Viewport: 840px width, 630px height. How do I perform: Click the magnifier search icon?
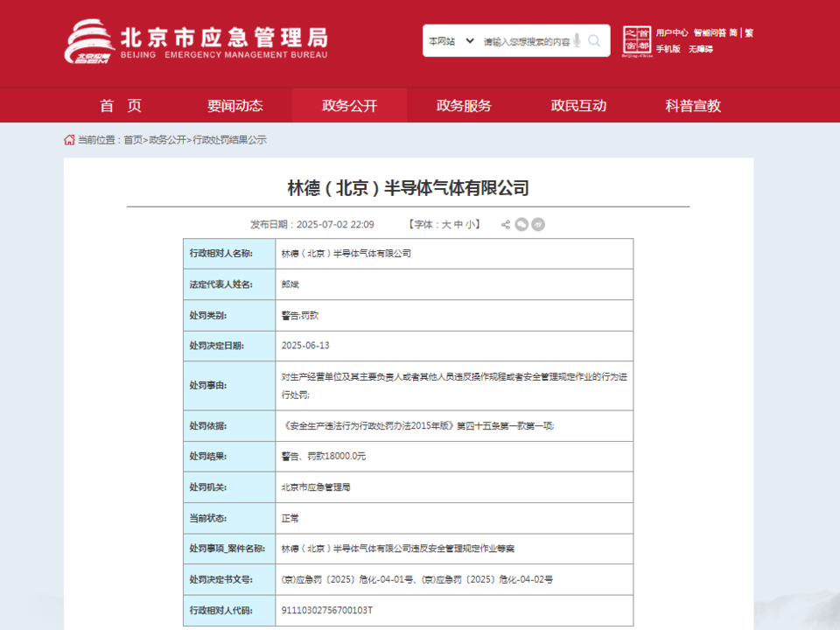tap(594, 41)
